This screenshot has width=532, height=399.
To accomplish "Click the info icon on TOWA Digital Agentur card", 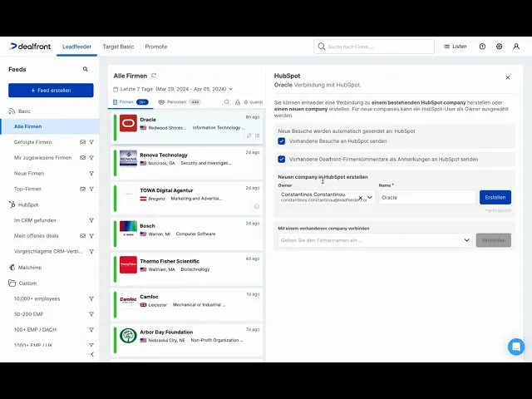I will tap(257, 206).
